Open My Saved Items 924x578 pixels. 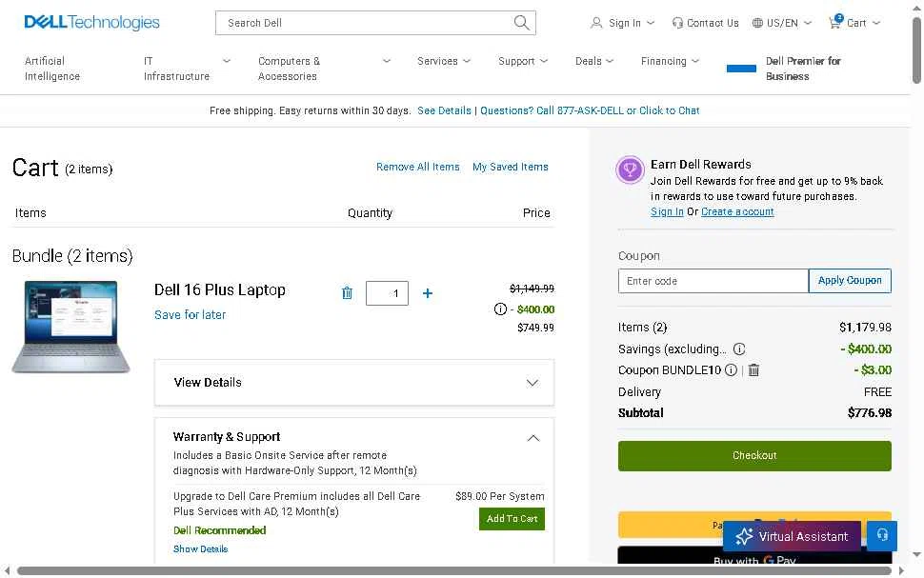tap(511, 167)
